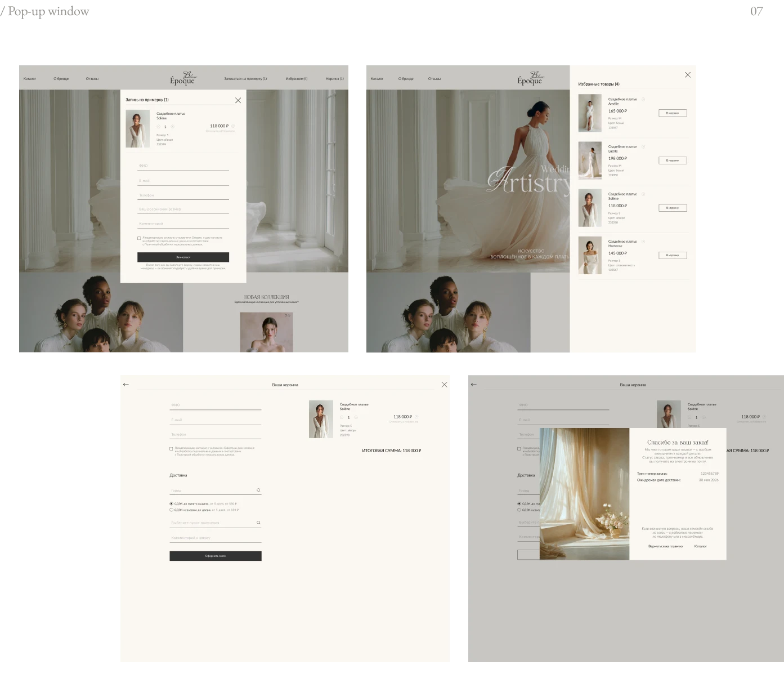Click the Вернуться на главную link
784x687 pixels.
click(x=665, y=546)
